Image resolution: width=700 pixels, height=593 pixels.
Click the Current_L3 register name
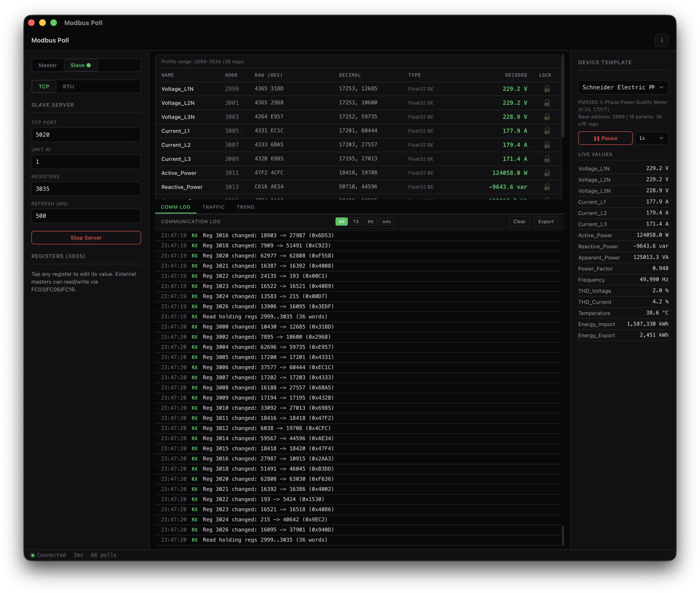point(176,159)
